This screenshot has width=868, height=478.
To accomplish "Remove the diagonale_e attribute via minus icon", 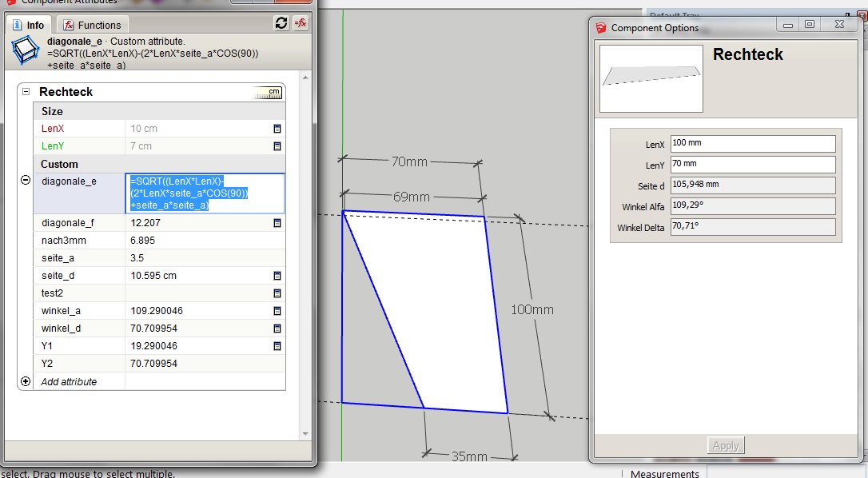I will (26, 181).
